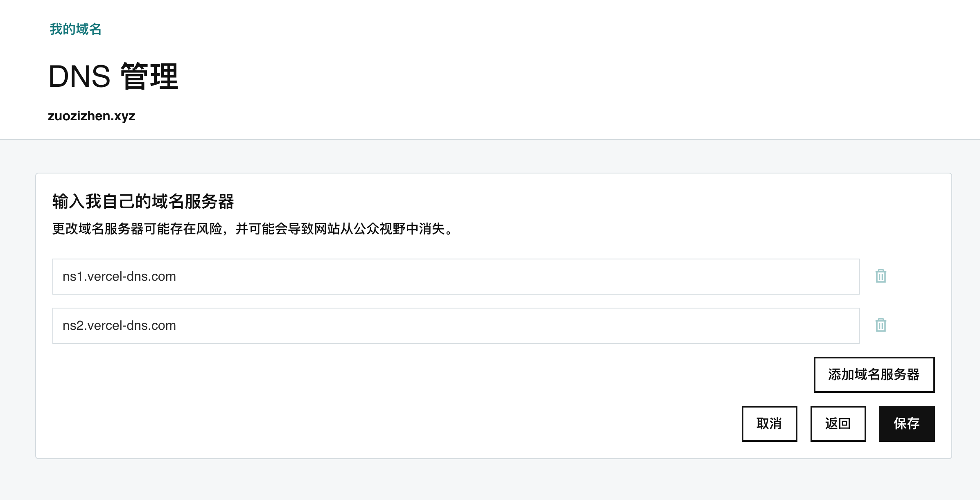Place cursor in the second nameserver box
Screen dimensions: 980x500
pyautogui.click(x=456, y=325)
